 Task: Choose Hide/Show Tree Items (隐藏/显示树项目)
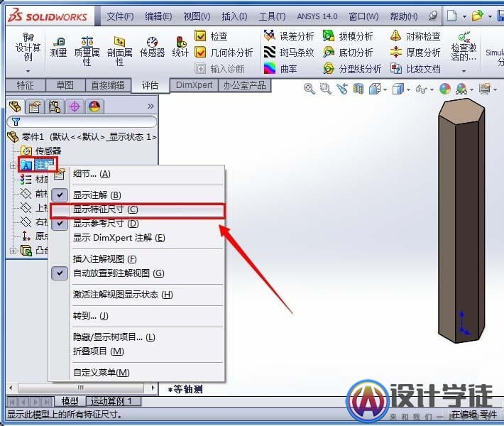137,337
